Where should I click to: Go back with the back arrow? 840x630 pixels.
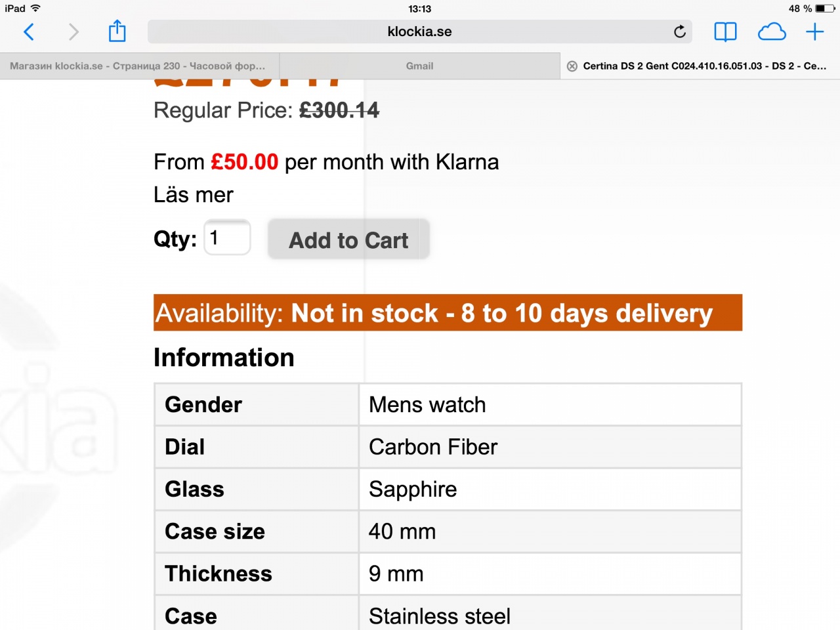(x=29, y=31)
